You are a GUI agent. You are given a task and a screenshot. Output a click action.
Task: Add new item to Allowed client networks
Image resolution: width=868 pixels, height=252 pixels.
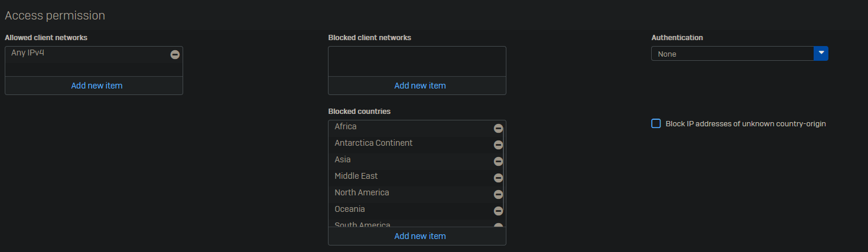coord(97,86)
